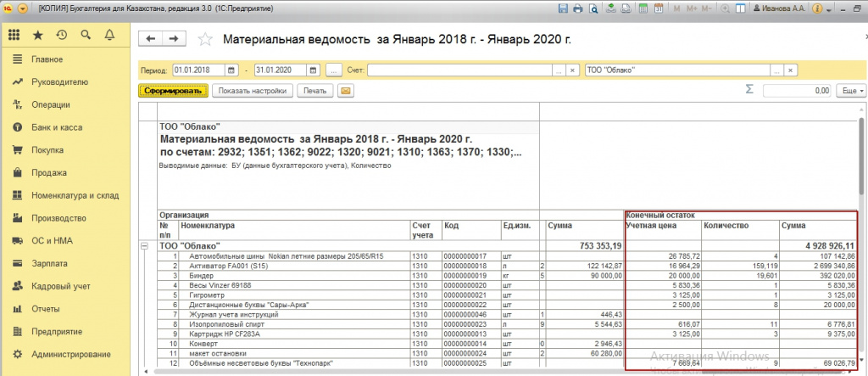Click vertical scrollbar of report
The width and height of the screenshot is (868, 376).
point(861,155)
